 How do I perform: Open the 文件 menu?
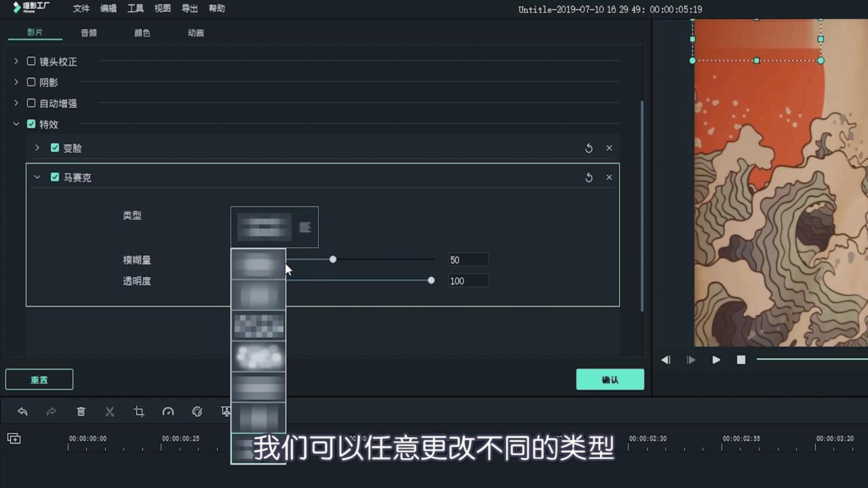coord(81,9)
